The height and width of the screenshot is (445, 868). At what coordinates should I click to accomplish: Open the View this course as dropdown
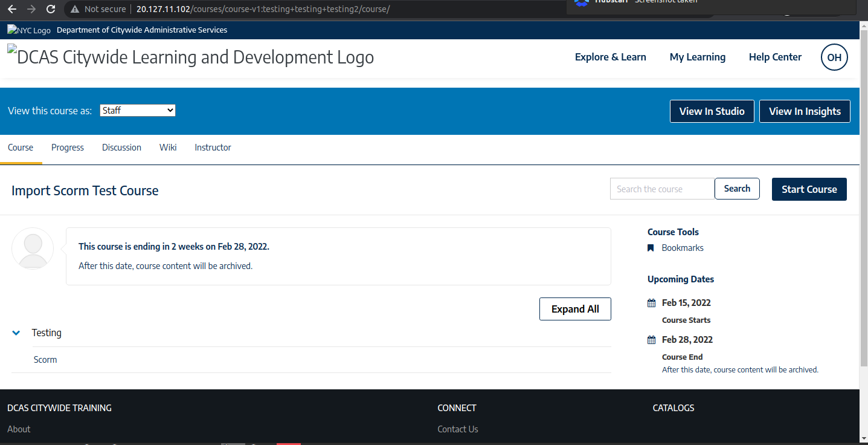[138, 110]
